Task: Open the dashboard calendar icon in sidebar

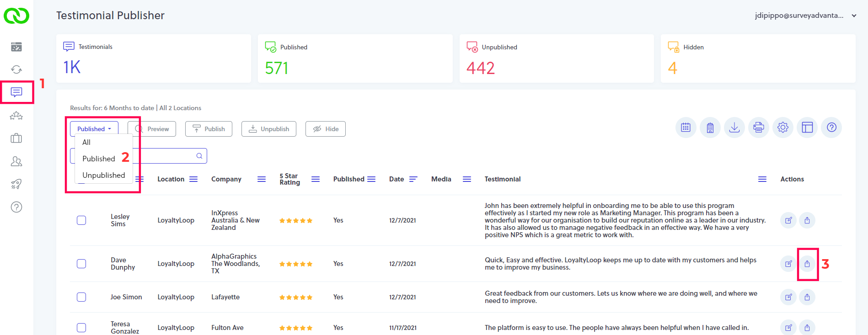Action: pyautogui.click(x=16, y=47)
